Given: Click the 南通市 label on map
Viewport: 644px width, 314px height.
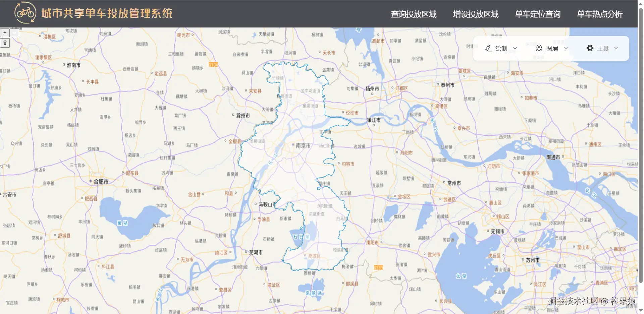Looking at the screenshot, I should 553,157.
